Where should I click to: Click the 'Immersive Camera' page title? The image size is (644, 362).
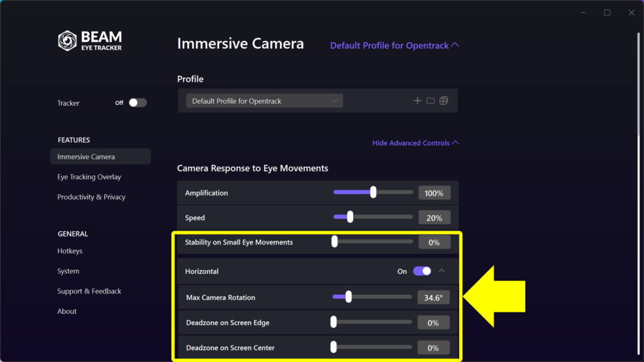(241, 43)
